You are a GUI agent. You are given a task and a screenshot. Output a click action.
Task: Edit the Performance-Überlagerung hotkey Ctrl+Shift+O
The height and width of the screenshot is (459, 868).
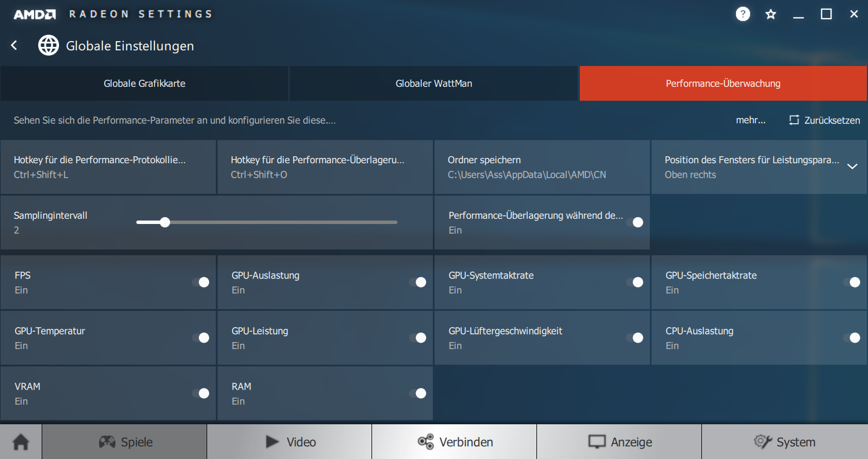click(325, 167)
